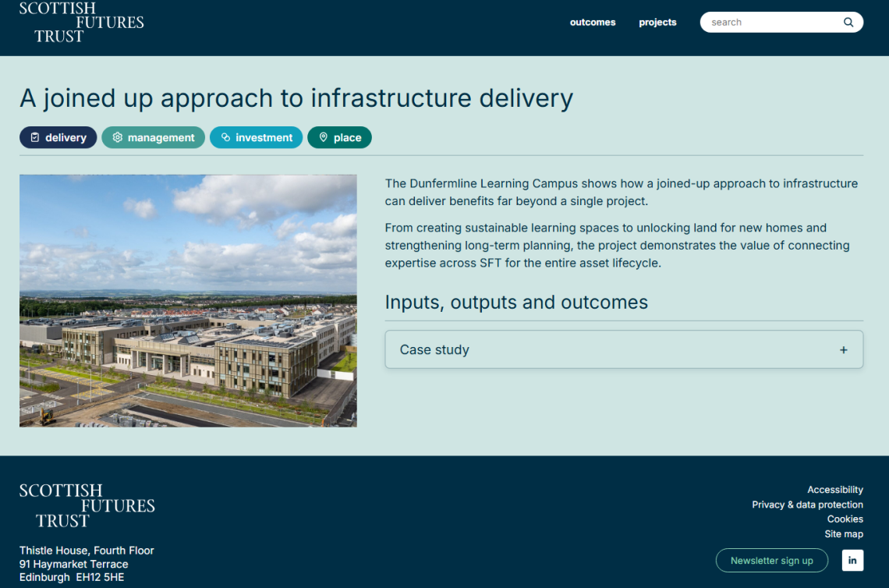The image size is (889, 588).
Task: Click the Scottish Futures Trust header logo
Action: (82, 23)
